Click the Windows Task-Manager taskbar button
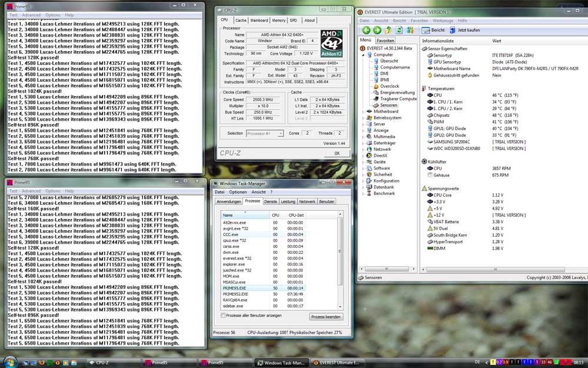The height and width of the screenshot is (368, 588). (282, 363)
